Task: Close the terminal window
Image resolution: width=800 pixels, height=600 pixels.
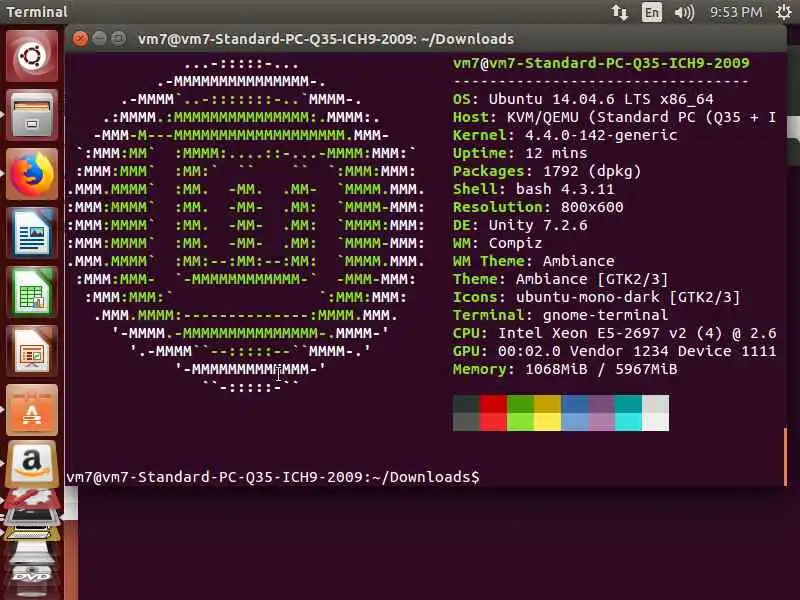Action: tap(80, 39)
